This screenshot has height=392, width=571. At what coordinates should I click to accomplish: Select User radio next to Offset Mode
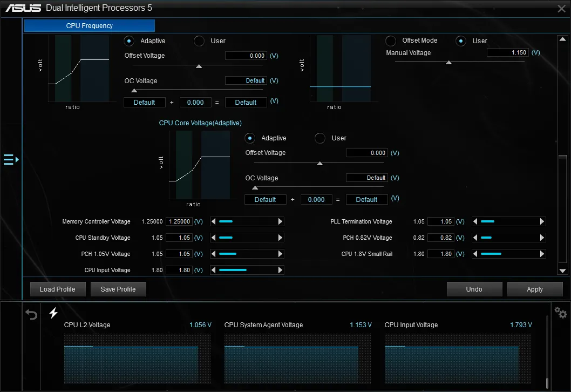pyautogui.click(x=461, y=41)
